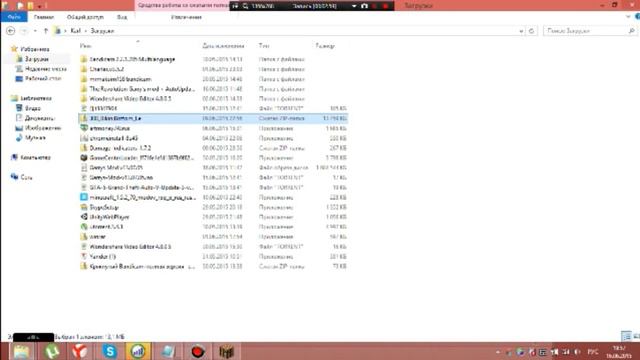Image resolution: width=640 pixels, height=360 pixels.
Task: Select Недавние места in navigation pane
Action: [x=46, y=69]
